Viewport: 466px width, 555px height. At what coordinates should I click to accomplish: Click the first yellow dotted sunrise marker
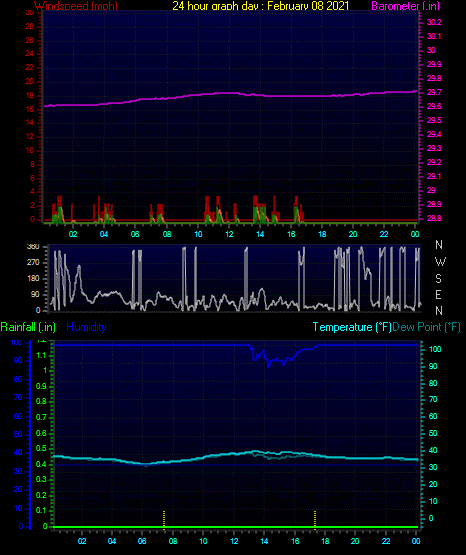[164, 519]
